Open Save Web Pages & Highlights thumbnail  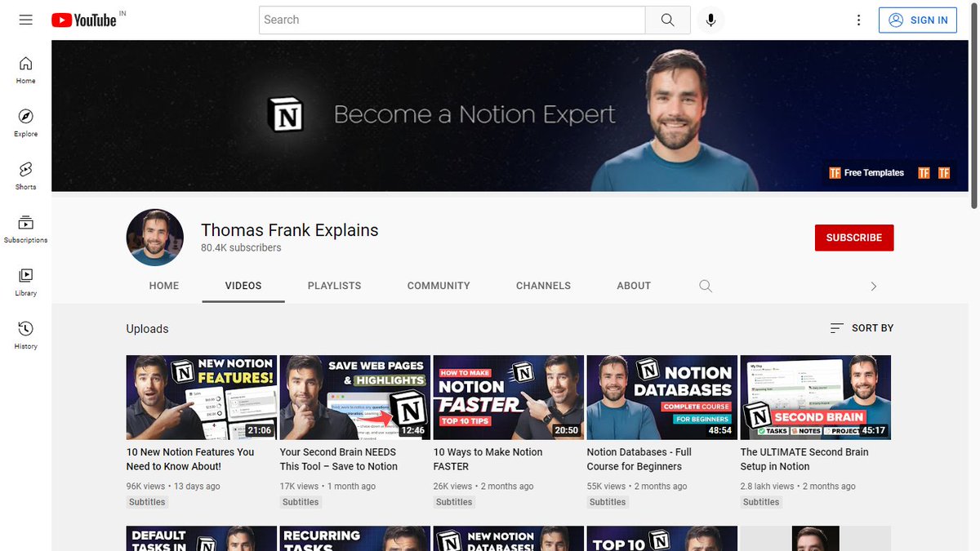pyautogui.click(x=355, y=398)
